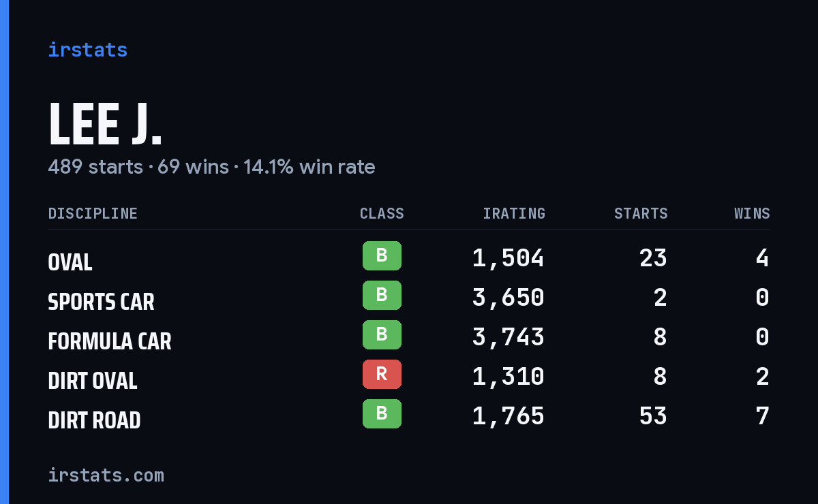Sort by the STARTS column header
Image resolution: width=818 pixels, height=504 pixels.
pyautogui.click(x=641, y=214)
